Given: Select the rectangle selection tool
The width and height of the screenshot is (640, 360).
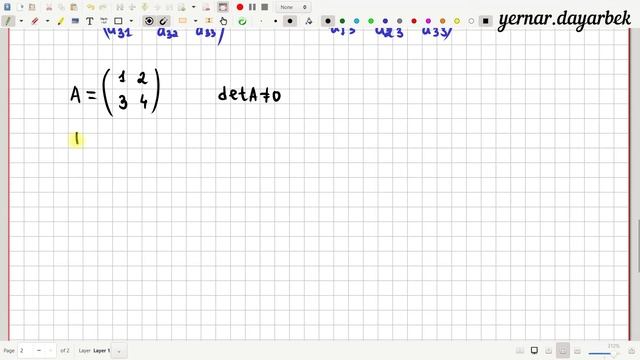Looking at the screenshot, I should (182, 21).
